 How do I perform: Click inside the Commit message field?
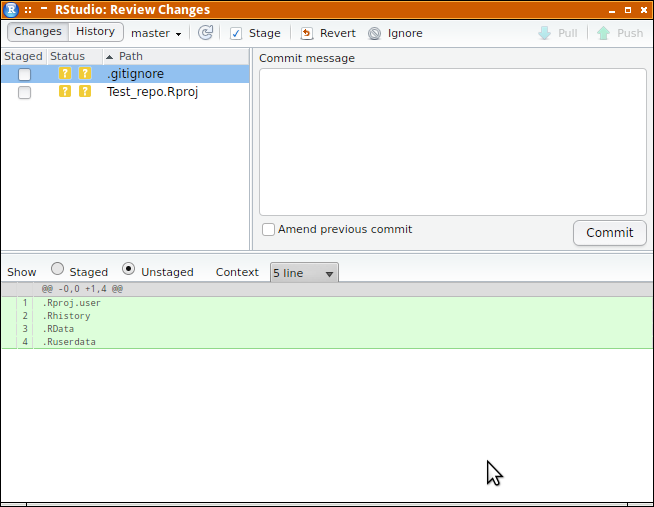click(453, 142)
